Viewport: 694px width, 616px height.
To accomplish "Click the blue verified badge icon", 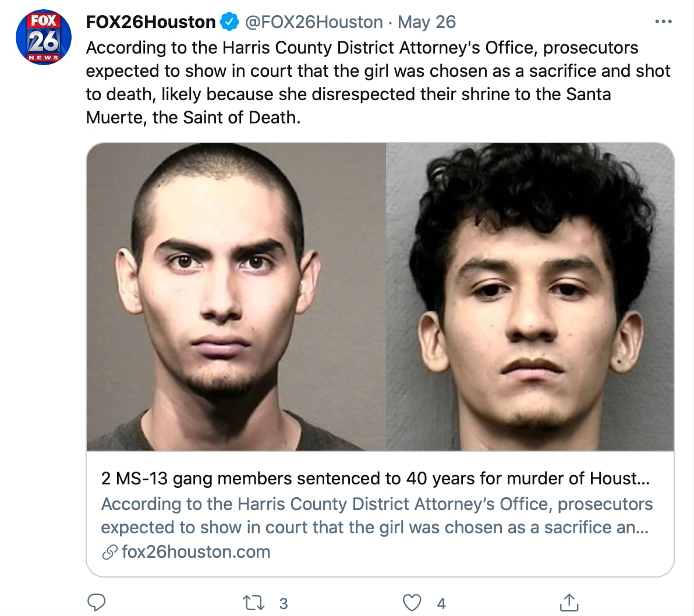I will [229, 22].
